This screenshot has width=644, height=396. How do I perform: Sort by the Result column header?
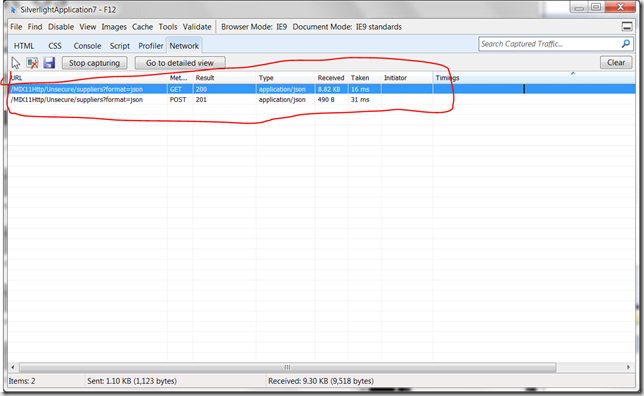coord(224,78)
